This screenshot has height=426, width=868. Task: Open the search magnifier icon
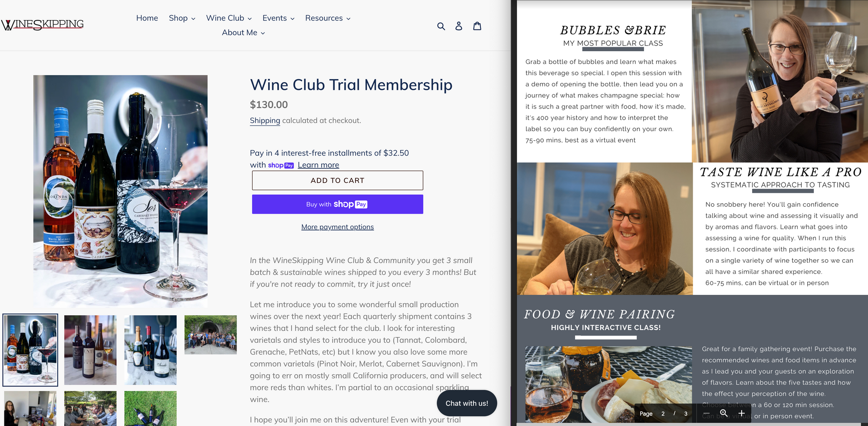[x=441, y=26]
